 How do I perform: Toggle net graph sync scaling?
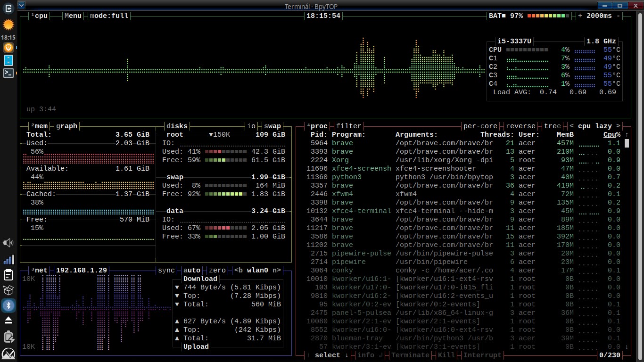pos(166,270)
